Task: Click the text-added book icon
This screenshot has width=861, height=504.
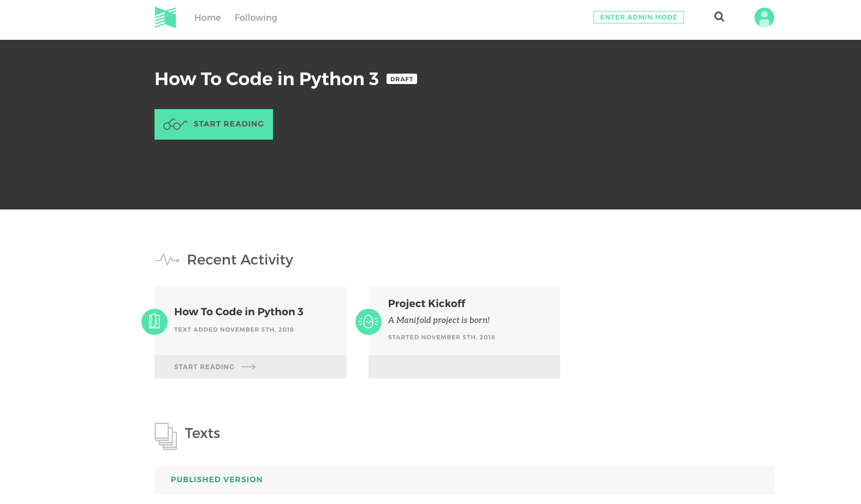Action: click(x=155, y=322)
